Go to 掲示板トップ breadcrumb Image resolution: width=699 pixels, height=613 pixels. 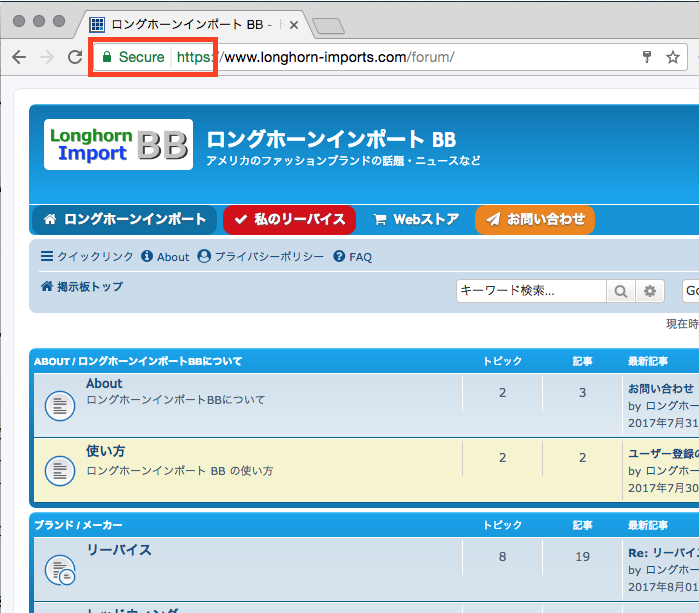(82, 287)
